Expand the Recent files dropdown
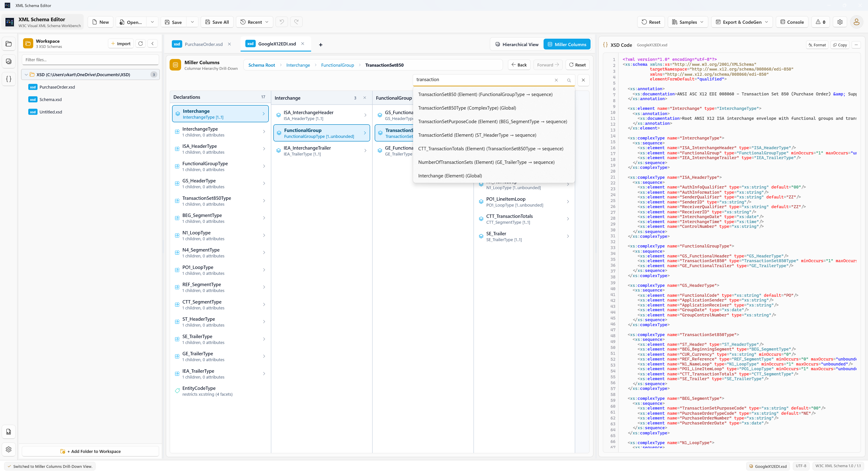The width and height of the screenshot is (868, 471). (254, 22)
